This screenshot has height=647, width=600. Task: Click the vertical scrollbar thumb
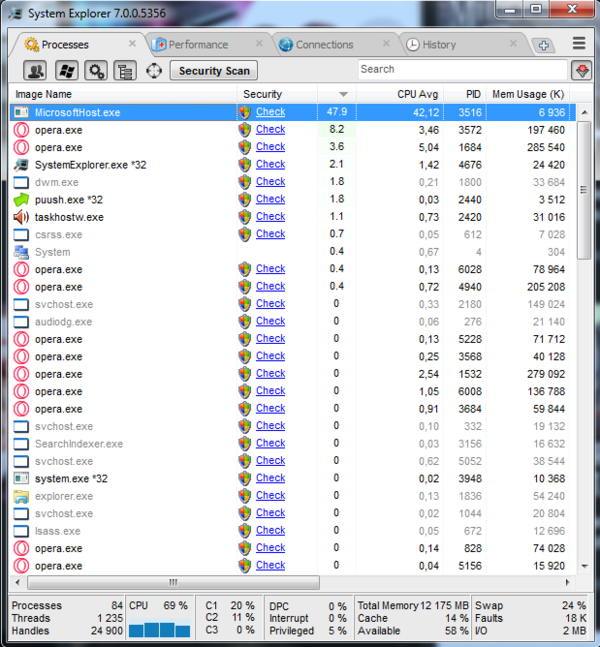pos(584,190)
